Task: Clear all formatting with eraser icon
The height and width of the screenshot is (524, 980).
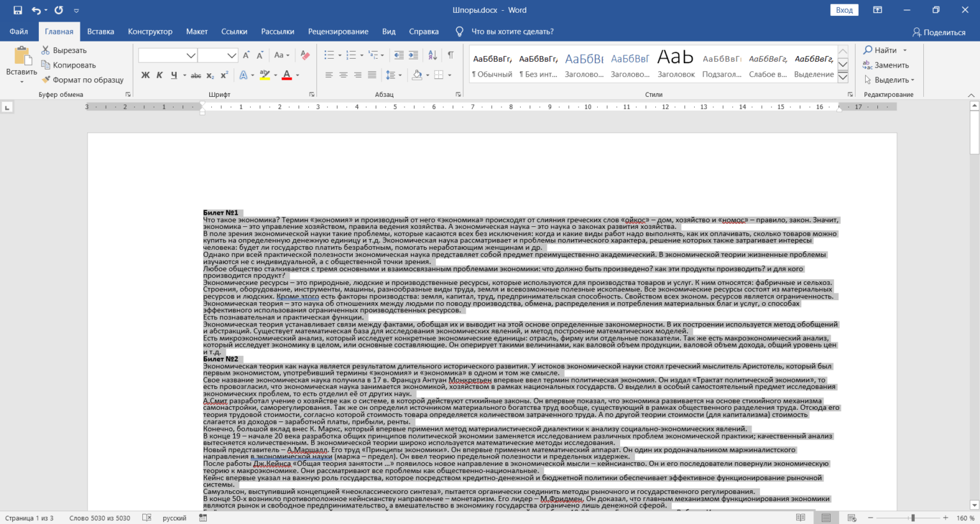Action: coord(305,55)
